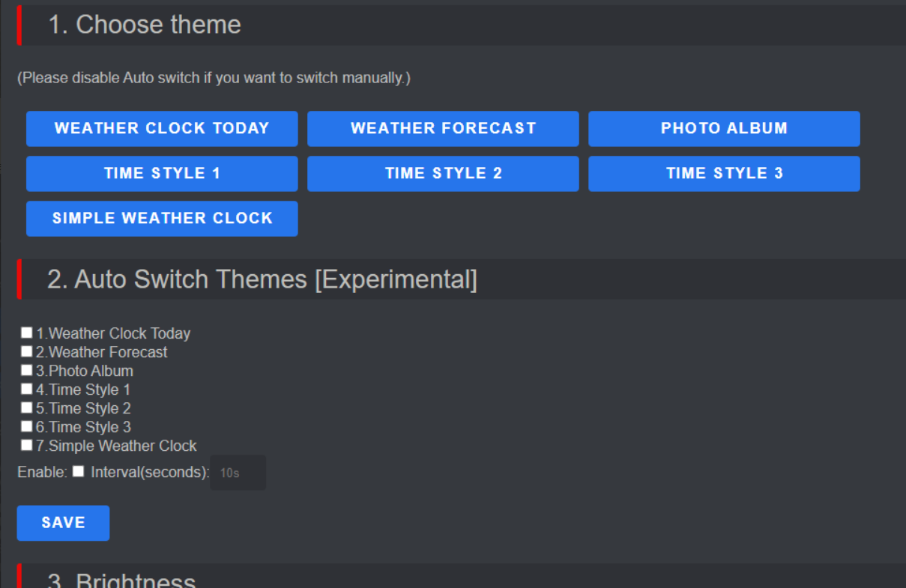This screenshot has width=906, height=588.
Task: Tick the 2.Weather Forecast checkbox
Action: (27, 351)
